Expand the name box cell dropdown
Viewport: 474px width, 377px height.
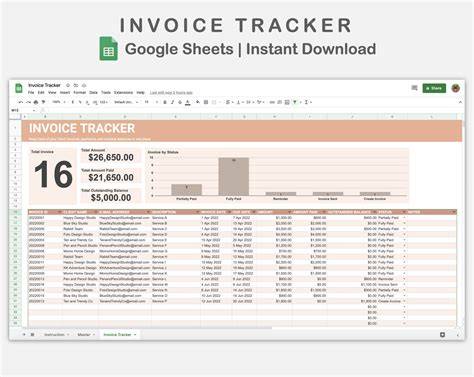pos(34,110)
